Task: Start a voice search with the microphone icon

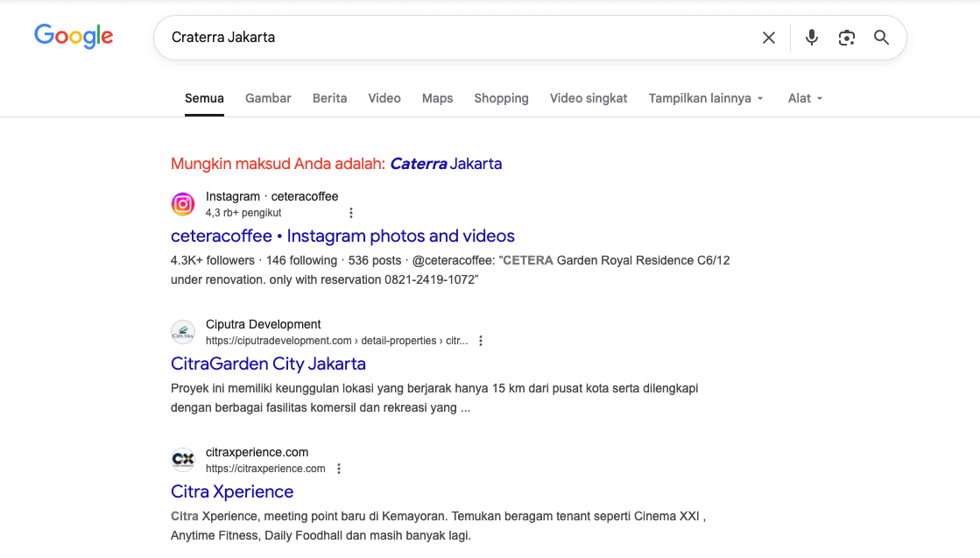Action: tap(811, 38)
